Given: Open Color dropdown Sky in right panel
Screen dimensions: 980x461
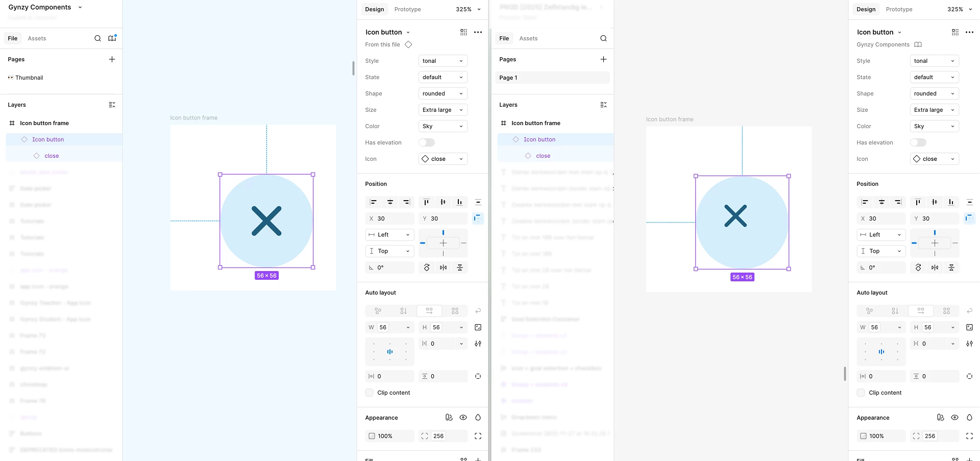Looking at the screenshot, I should pos(935,126).
